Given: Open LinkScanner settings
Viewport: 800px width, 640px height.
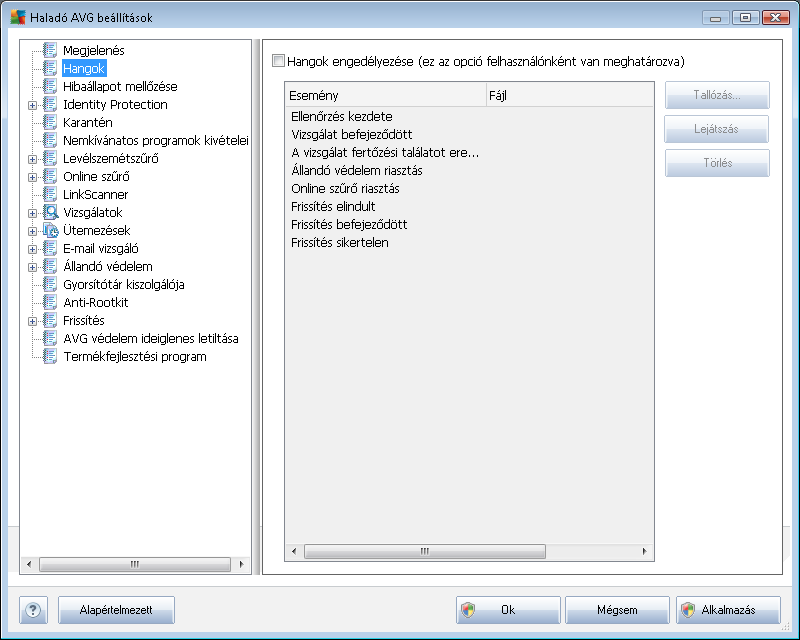Looking at the screenshot, I should 95,194.
